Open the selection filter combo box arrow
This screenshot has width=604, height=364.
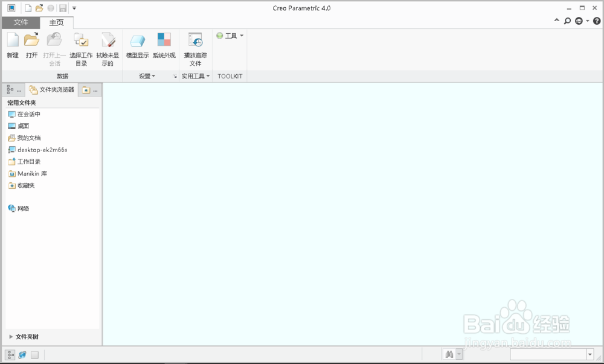point(590,354)
